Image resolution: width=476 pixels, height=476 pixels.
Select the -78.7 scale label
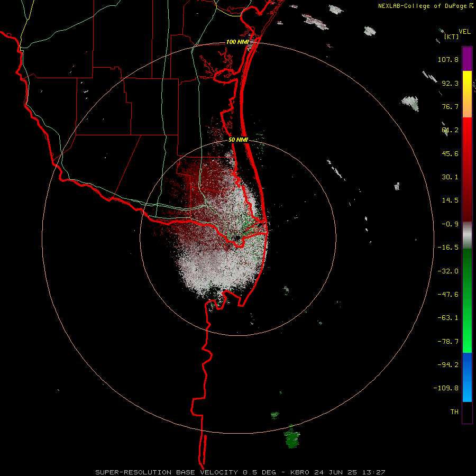pos(448,342)
